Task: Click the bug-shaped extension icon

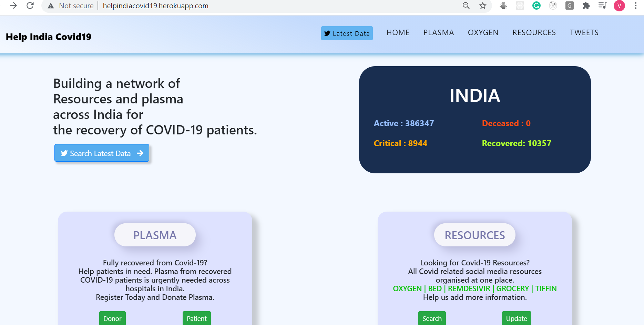Action: (x=503, y=6)
